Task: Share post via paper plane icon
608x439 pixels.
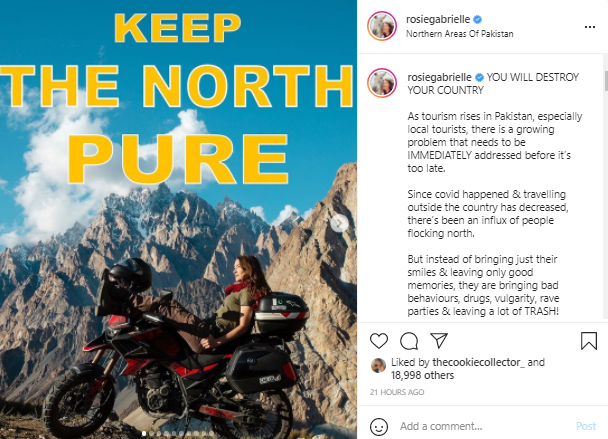Action: [x=439, y=340]
